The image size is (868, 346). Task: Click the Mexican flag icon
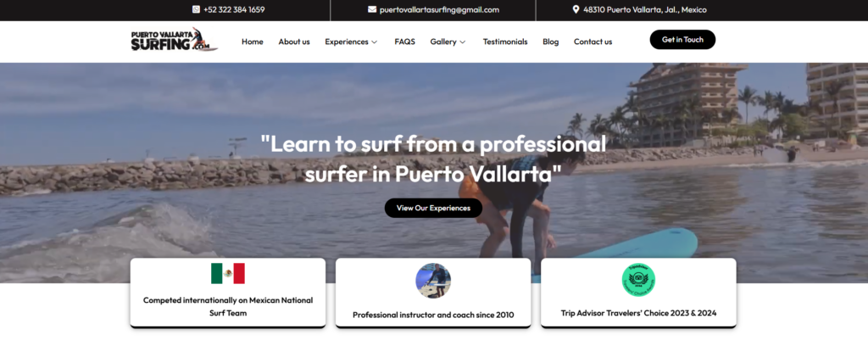227,273
